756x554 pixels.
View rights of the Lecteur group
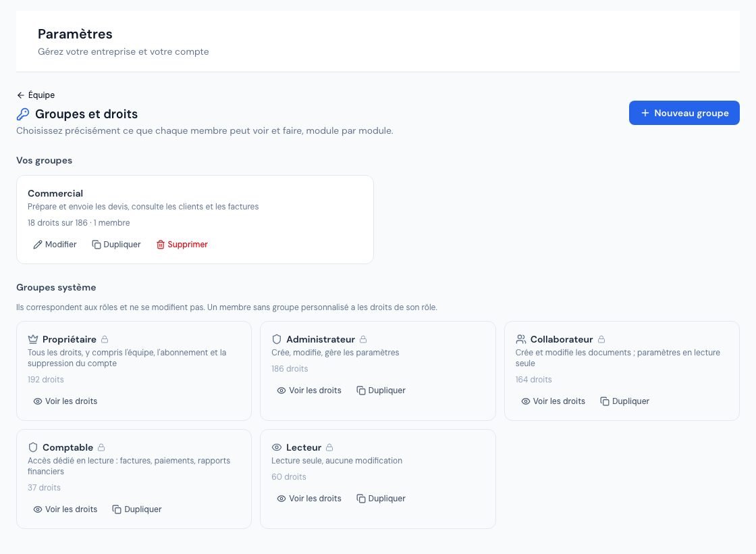309,499
